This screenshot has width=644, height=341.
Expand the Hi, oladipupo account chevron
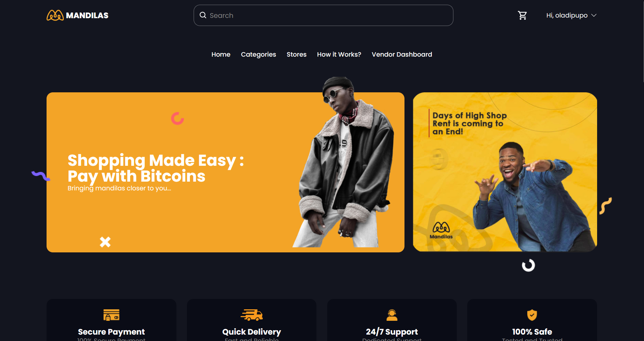click(594, 15)
